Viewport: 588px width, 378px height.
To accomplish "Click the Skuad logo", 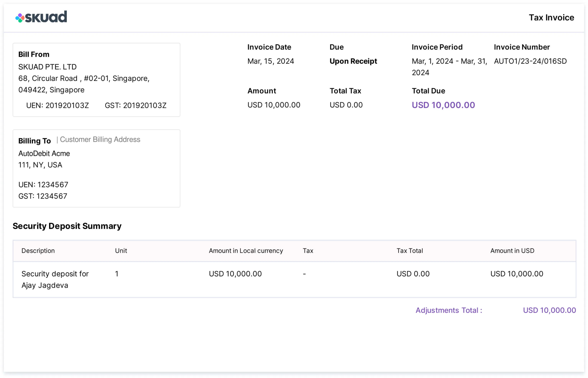I will pyautogui.click(x=41, y=17).
